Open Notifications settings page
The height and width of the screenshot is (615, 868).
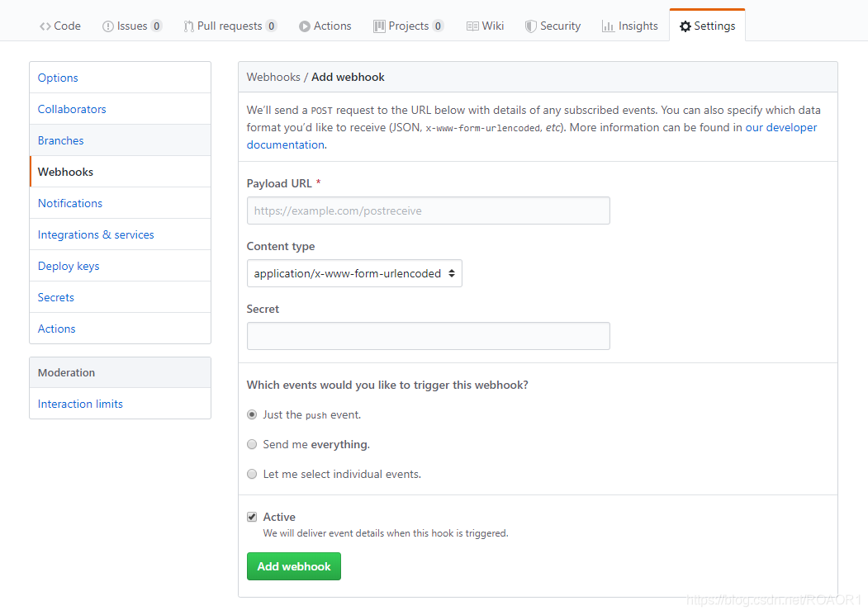[x=120, y=203]
